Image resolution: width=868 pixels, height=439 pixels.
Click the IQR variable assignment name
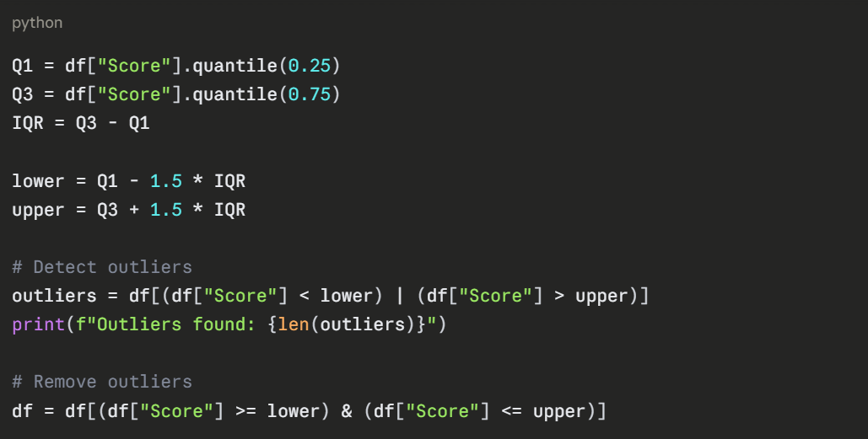coord(27,123)
